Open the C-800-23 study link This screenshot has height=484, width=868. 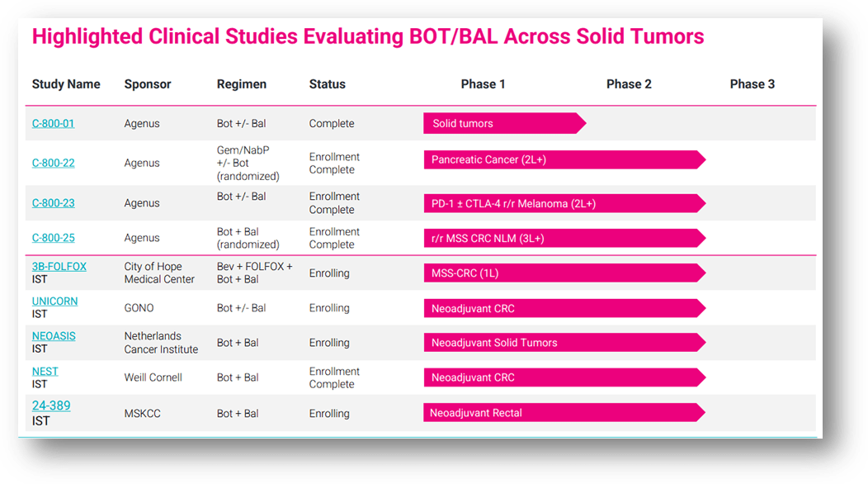click(x=53, y=202)
